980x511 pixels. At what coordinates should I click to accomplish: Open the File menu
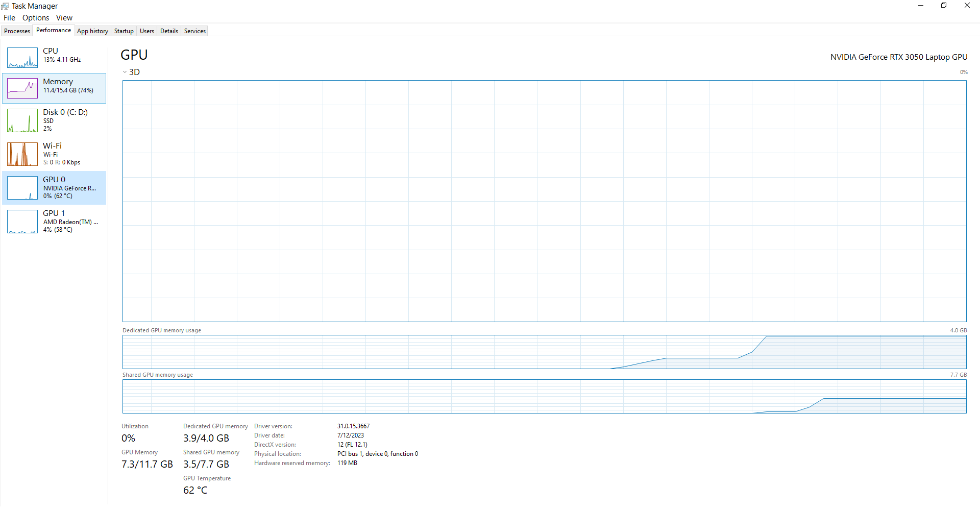(9, 17)
